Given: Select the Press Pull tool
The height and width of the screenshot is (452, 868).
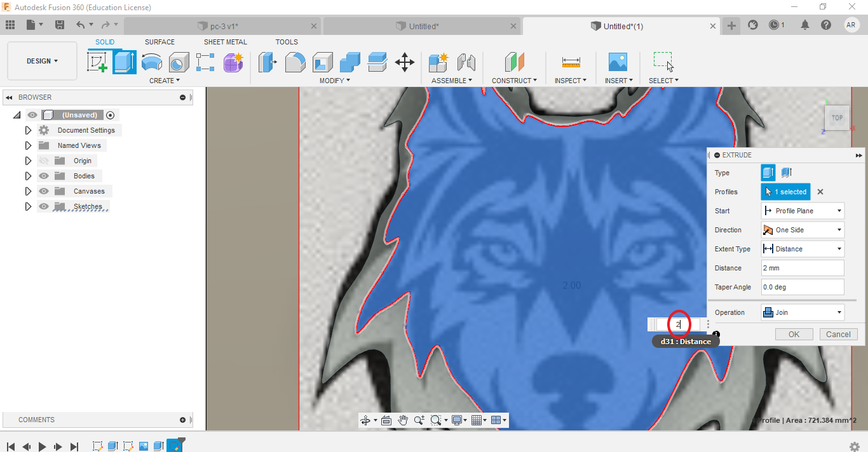Looking at the screenshot, I should (x=268, y=62).
